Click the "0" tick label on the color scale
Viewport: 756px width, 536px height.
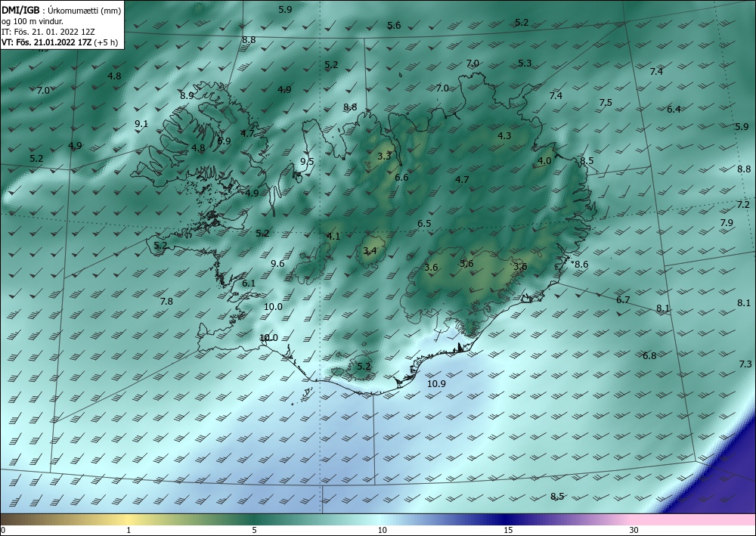tap(3, 530)
